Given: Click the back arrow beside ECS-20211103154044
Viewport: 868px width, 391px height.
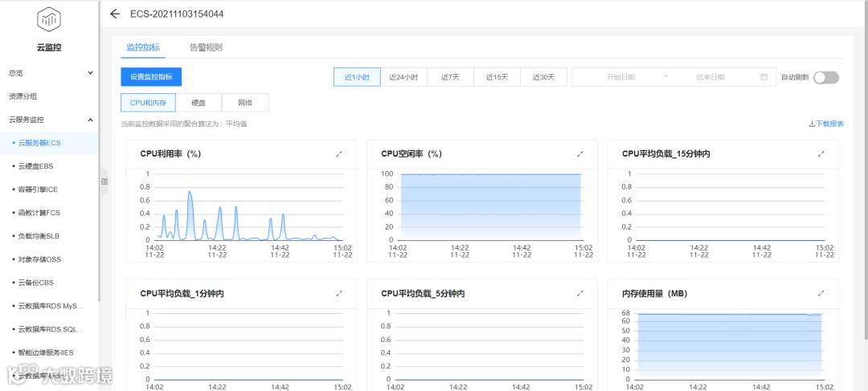Looking at the screenshot, I should point(115,14).
